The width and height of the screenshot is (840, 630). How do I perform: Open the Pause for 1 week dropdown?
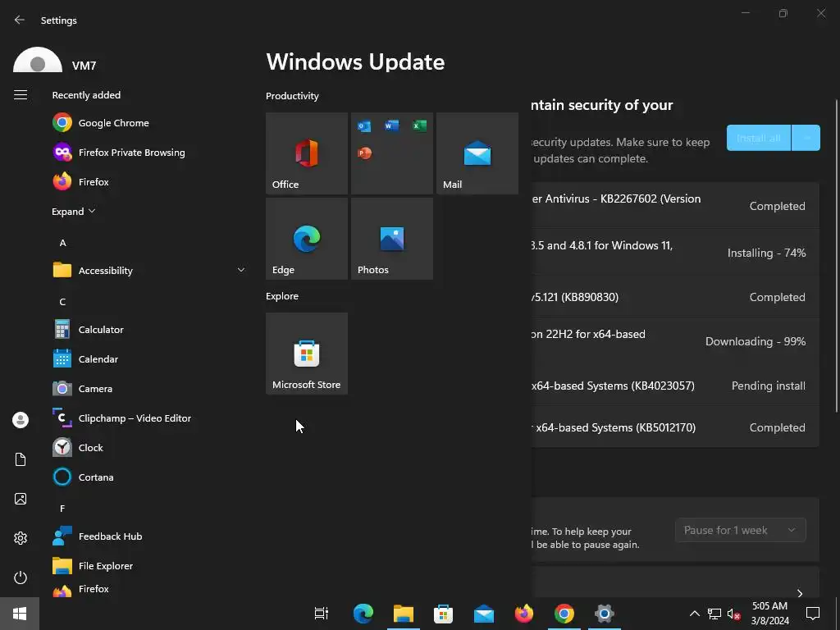pyautogui.click(x=741, y=530)
